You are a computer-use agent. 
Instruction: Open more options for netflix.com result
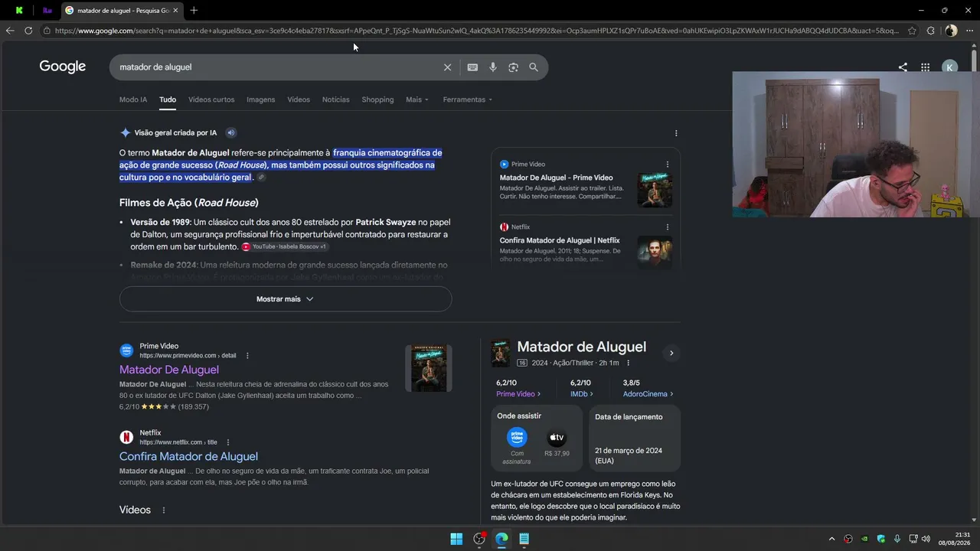click(228, 442)
